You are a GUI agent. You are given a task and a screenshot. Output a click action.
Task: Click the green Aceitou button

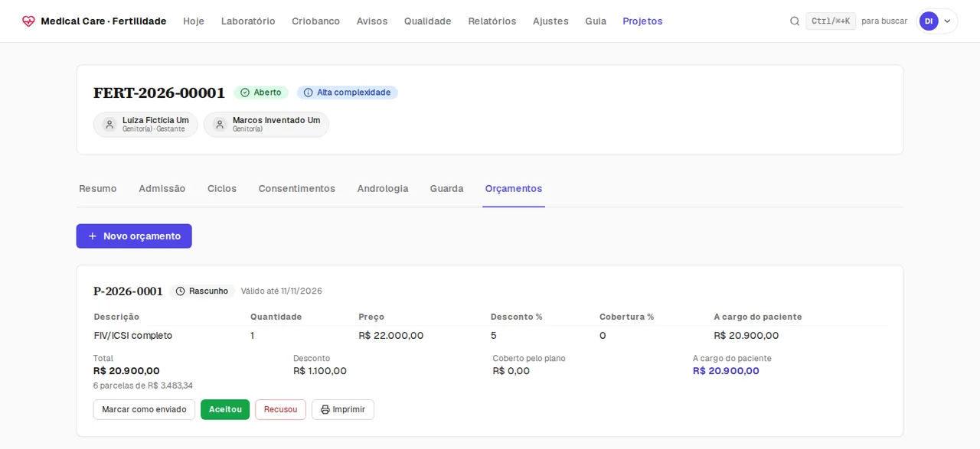coord(225,410)
